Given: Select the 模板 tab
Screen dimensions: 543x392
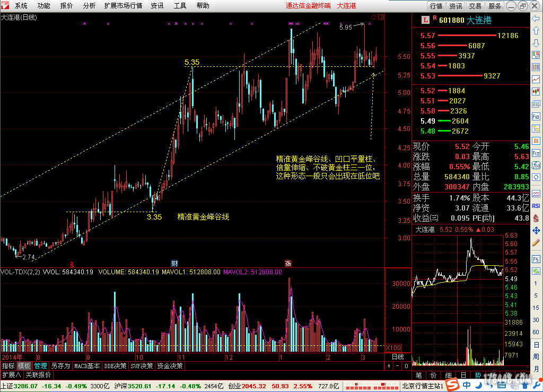Looking at the screenshot, I should tap(24, 365).
